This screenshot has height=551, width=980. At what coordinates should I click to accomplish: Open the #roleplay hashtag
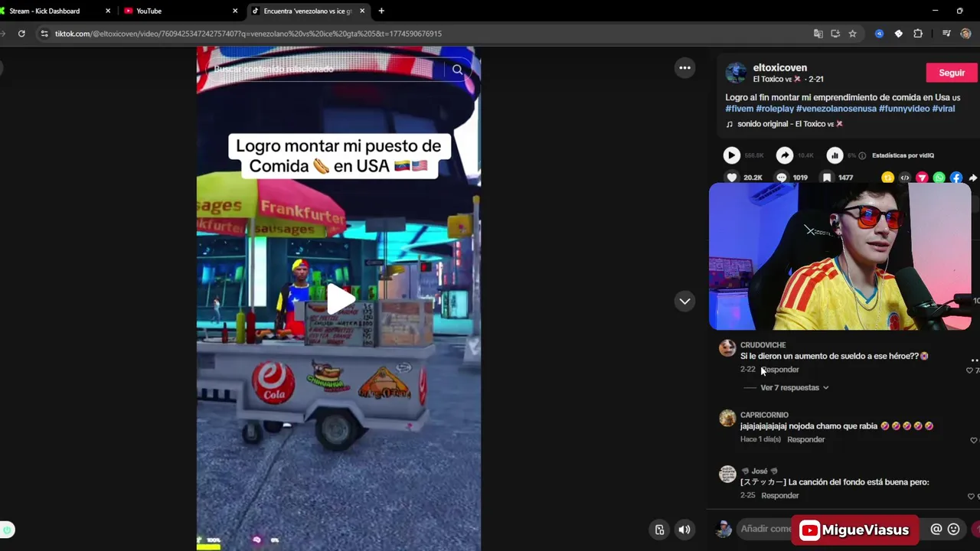[x=775, y=109]
